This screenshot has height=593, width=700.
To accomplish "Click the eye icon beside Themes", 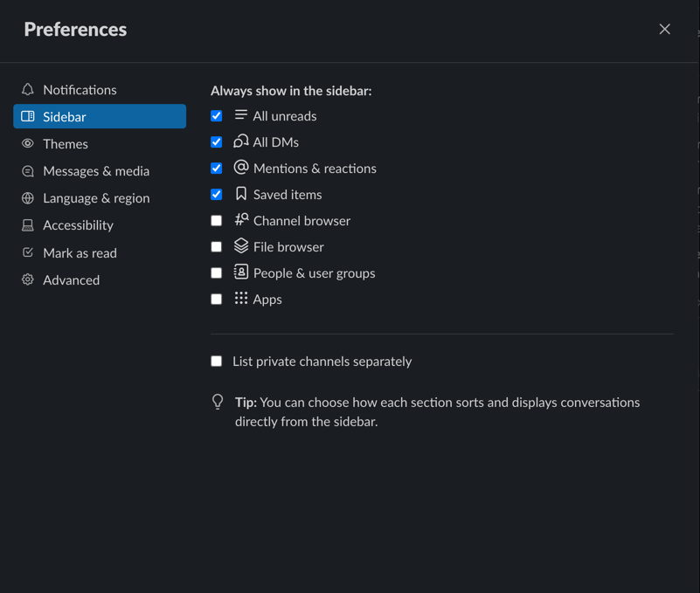I will (x=28, y=144).
